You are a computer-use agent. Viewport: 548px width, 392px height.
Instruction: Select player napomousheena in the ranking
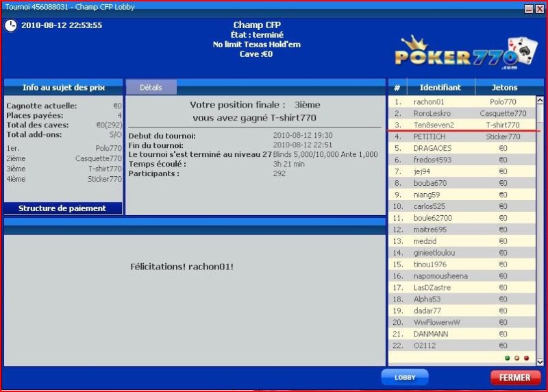462,276
